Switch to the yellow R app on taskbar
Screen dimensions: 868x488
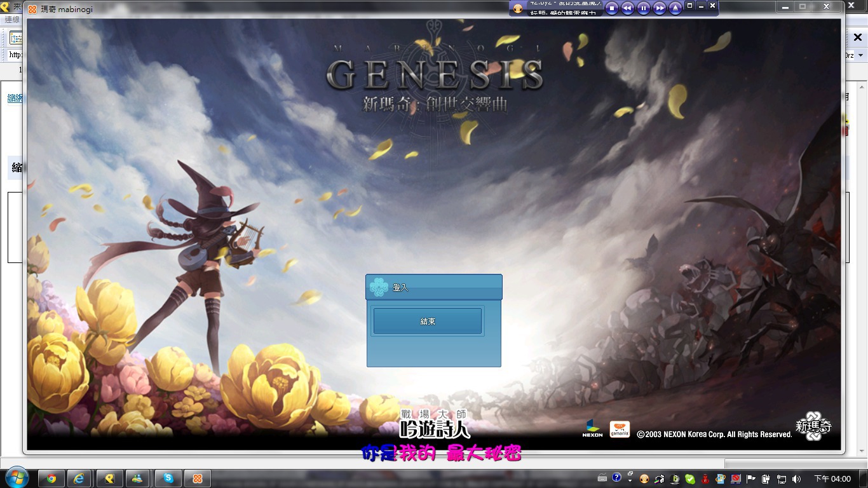coord(109,478)
